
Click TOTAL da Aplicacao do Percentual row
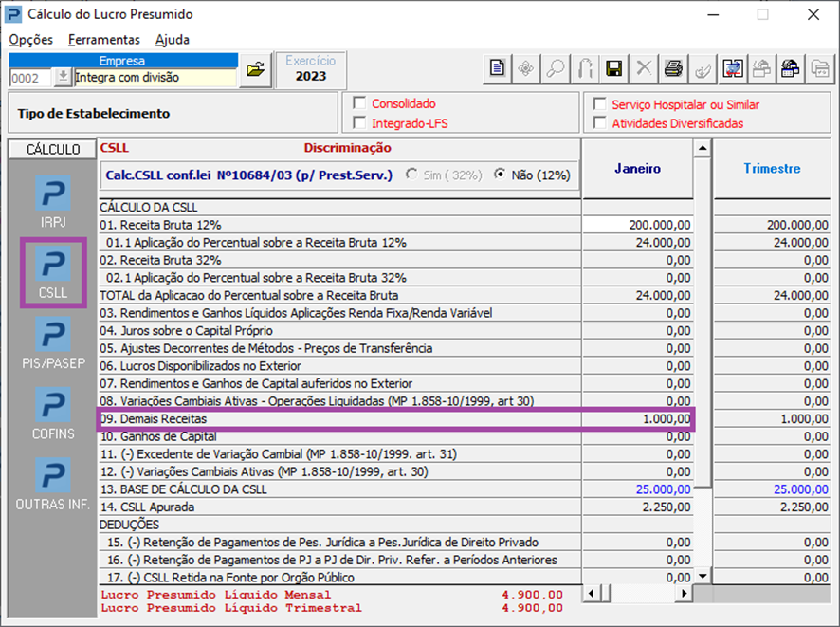[x=339, y=295]
